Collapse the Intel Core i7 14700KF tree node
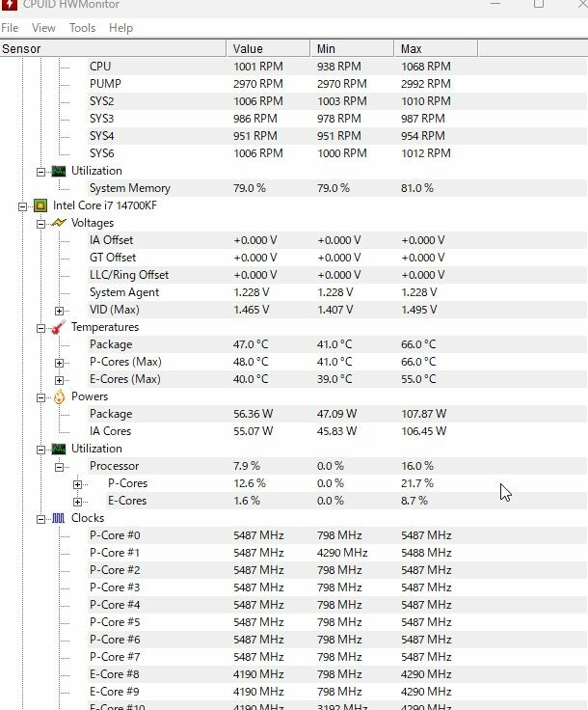 tap(23, 205)
